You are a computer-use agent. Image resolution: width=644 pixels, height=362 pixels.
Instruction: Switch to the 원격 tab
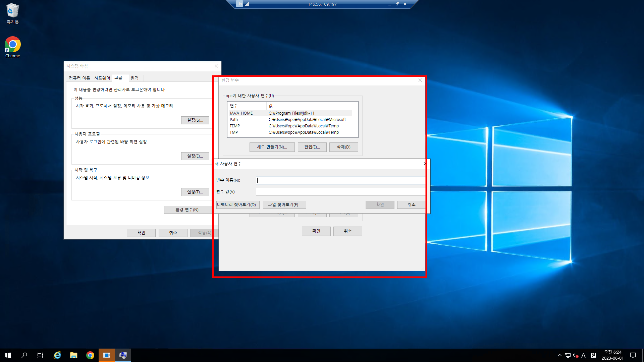tap(135, 78)
